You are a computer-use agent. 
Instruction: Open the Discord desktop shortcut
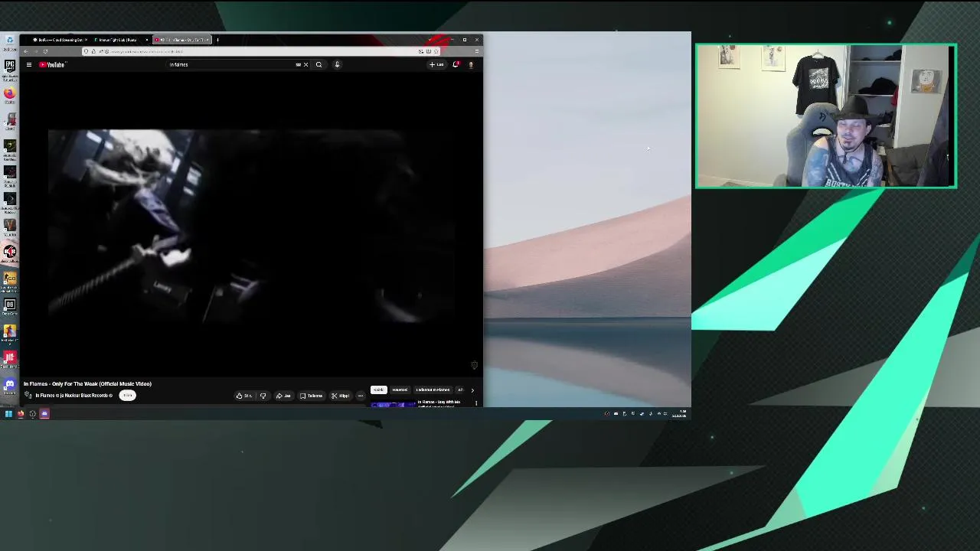9,386
